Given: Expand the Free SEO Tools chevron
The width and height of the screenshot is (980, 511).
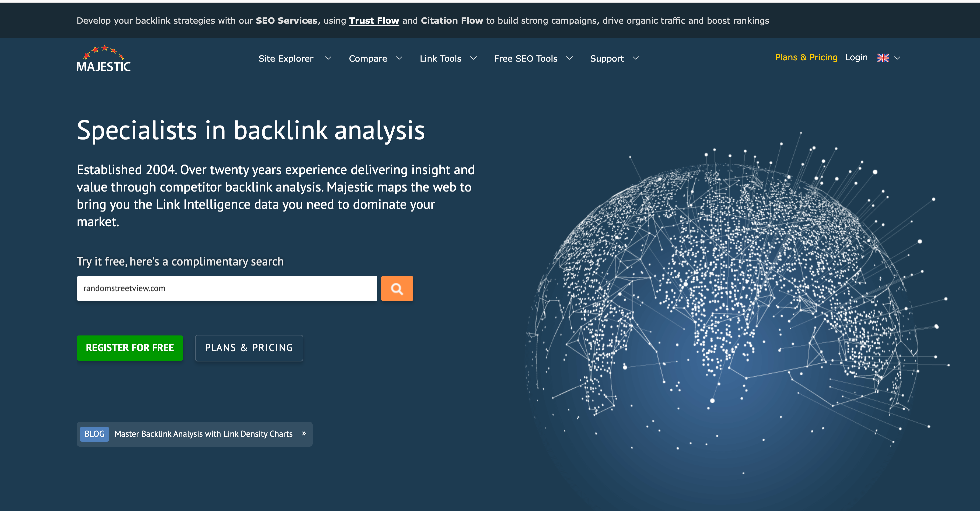Looking at the screenshot, I should pos(569,58).
